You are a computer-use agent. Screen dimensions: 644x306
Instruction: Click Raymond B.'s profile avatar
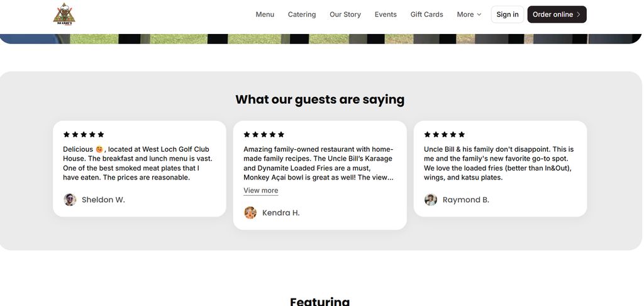point(431,200)
